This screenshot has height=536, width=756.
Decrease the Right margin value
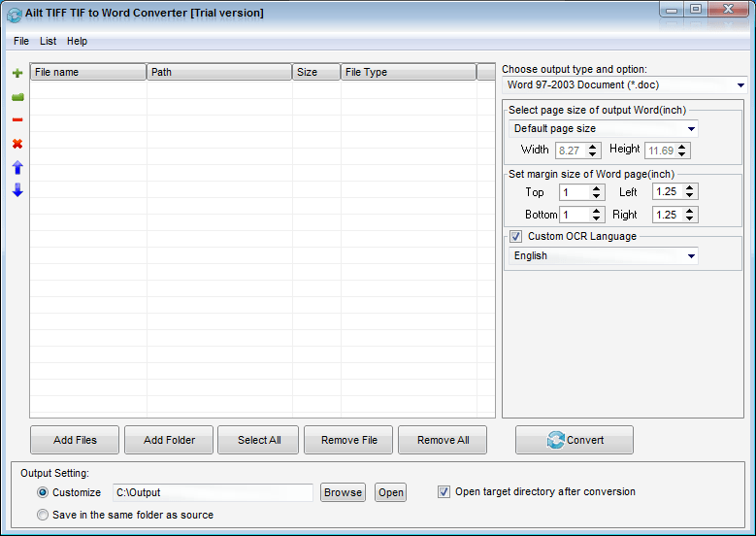point(689,218)
